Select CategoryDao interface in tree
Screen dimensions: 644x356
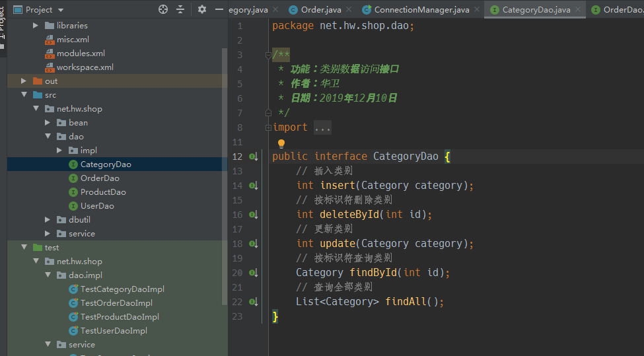click(x=106, y=164)
